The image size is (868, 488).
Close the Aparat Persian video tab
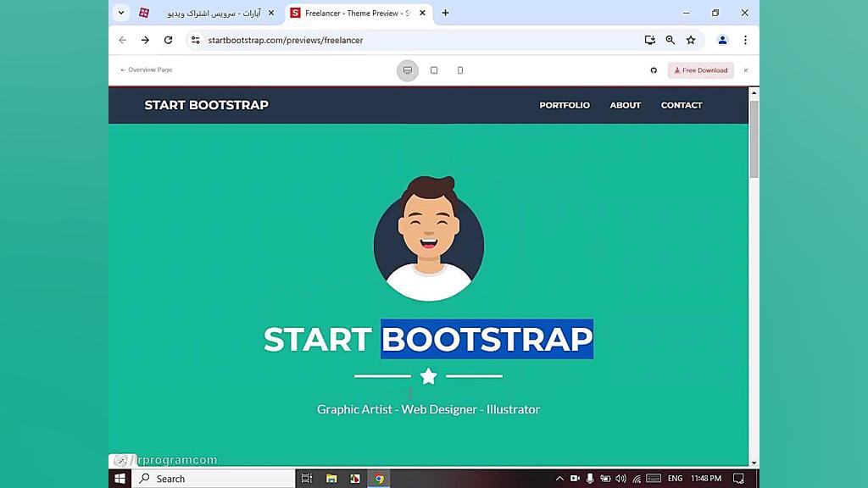(x=271, y=13)
